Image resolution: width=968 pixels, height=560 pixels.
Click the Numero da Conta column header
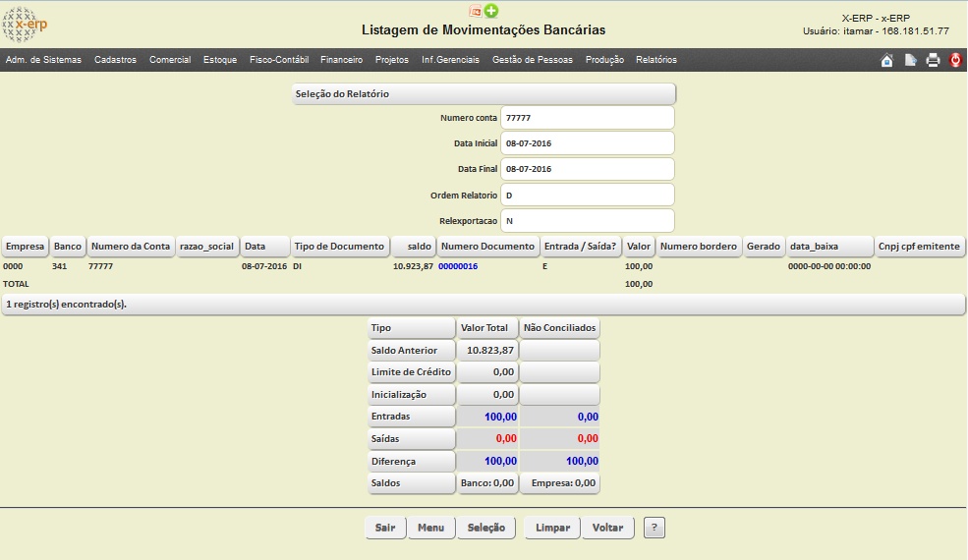coord(131,247)
